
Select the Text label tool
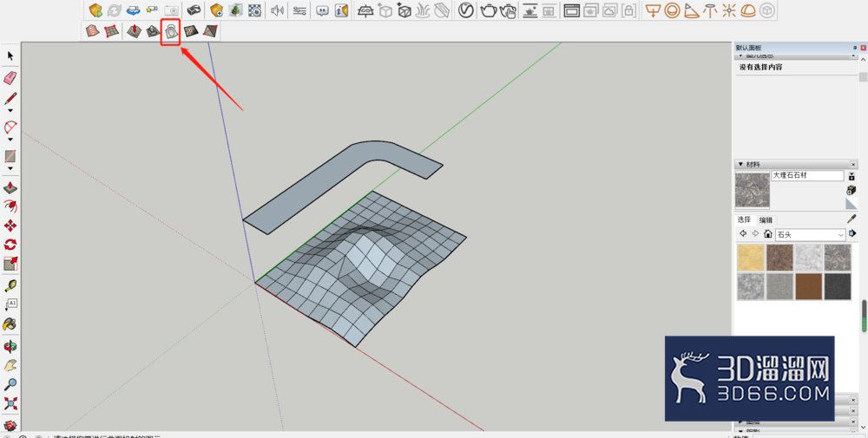10,304
